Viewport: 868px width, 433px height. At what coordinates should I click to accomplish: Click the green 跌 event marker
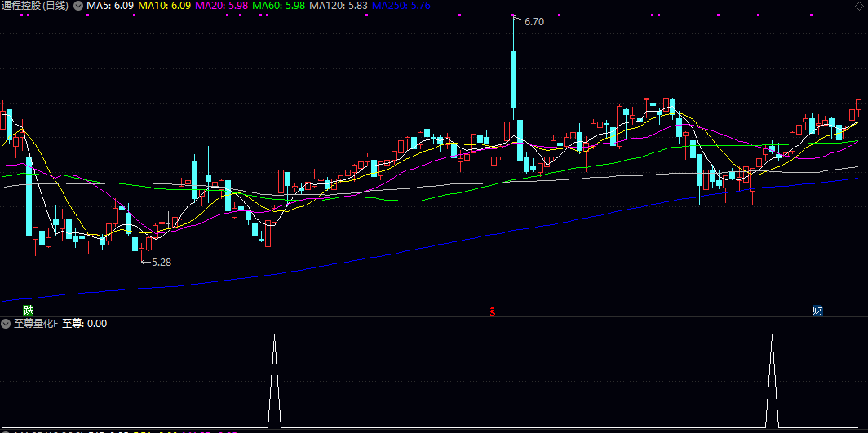pos(29,310)
